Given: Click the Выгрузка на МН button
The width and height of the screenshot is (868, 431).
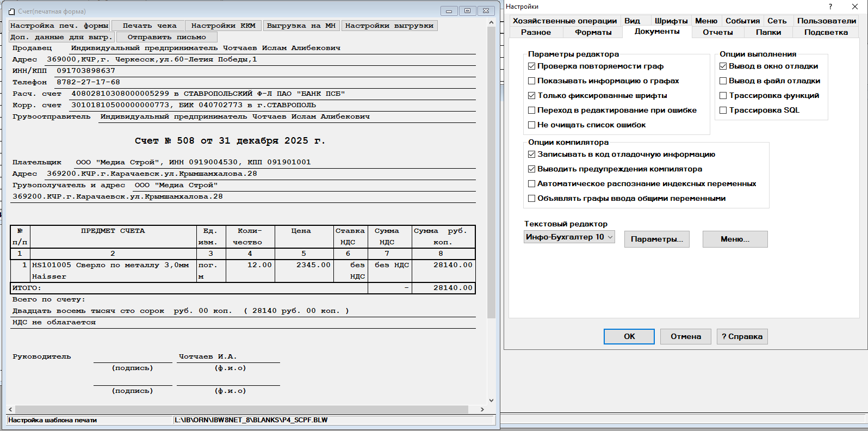Looking at the screenshot, I should coord(301,26).
